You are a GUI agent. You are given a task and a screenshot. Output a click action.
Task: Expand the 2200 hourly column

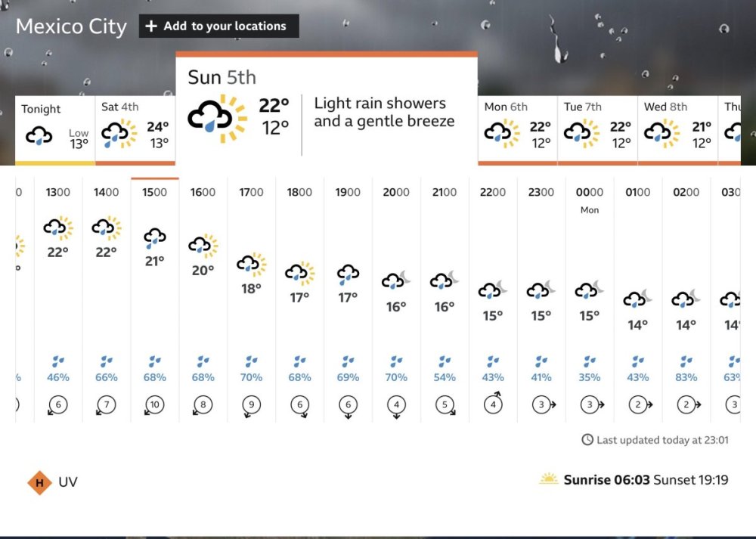[493, 300]
